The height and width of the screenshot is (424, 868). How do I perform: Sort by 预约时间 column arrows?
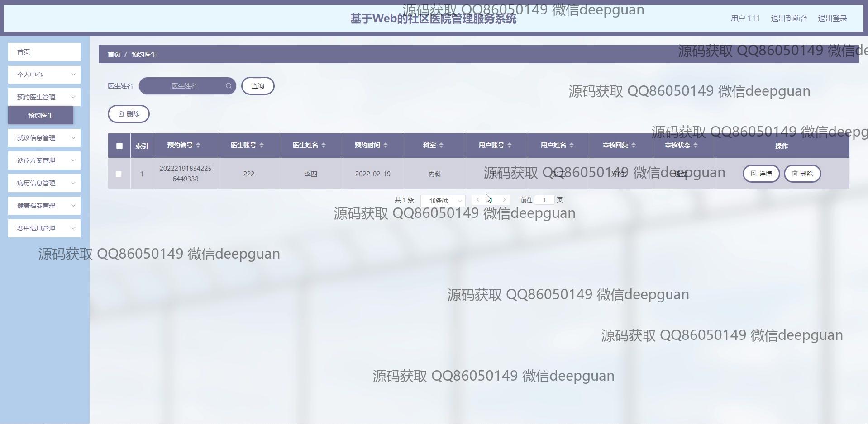(x=386, y=145)
